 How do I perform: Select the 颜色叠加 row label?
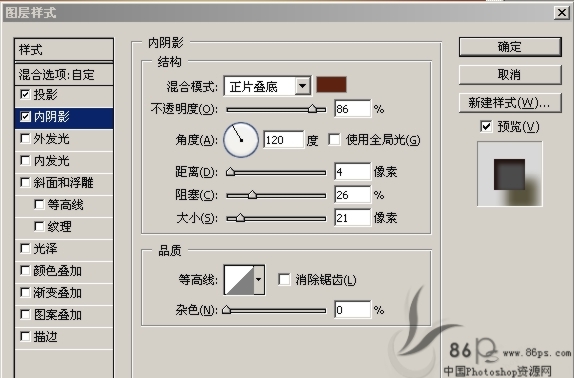click(x=57, y=271)
